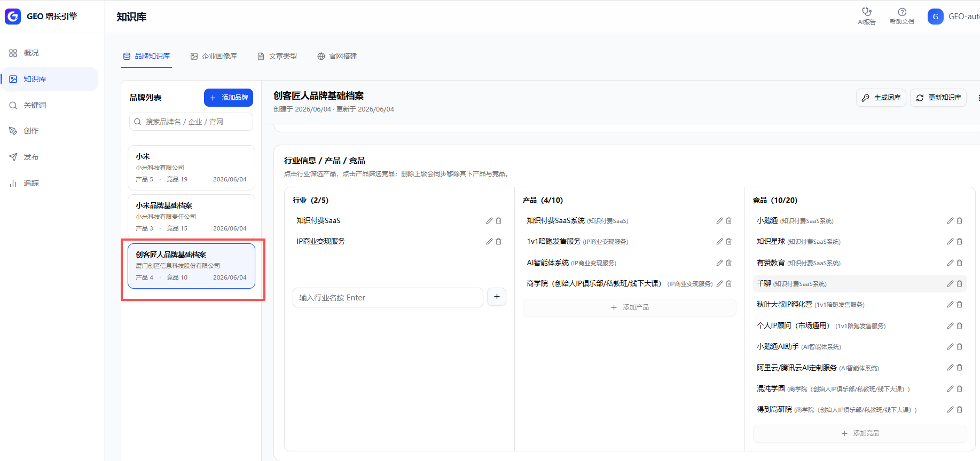Edit the 知识星球 competitor
The height and width of the screenshot is (461, 980).
pyautogui.click(x=950, y=242)
